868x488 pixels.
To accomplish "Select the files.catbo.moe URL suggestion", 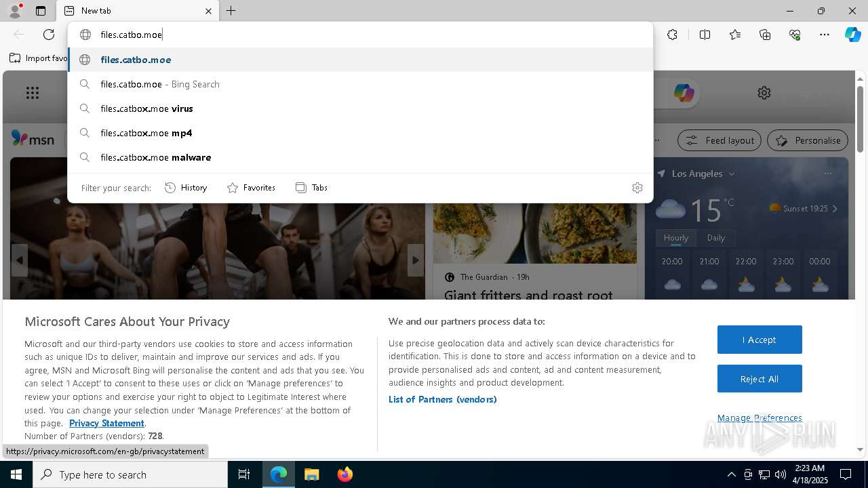I will pos(360,60).
